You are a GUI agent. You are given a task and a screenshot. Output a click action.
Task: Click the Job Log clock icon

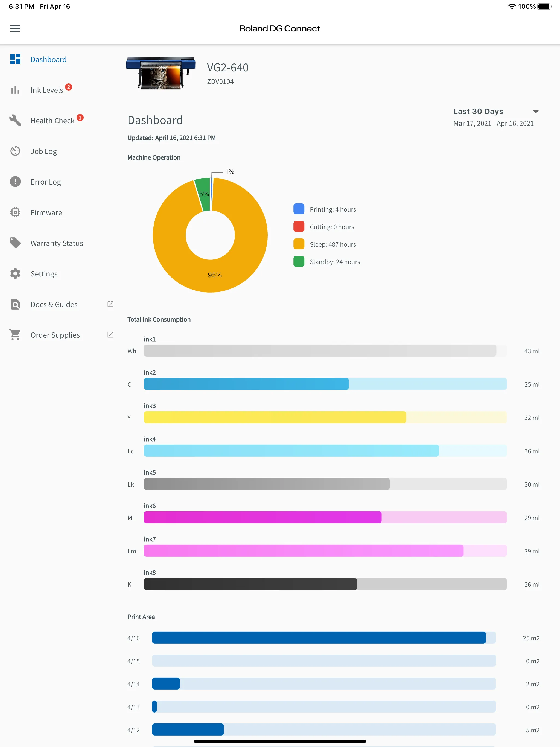(x=15, y=151)
